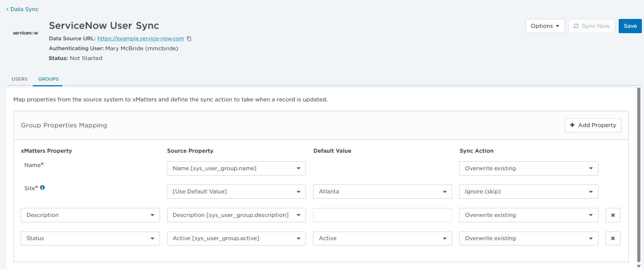644x269 pixels.
Task: Expand the Active source property dropdown
Action: click(x=236, y=238)
